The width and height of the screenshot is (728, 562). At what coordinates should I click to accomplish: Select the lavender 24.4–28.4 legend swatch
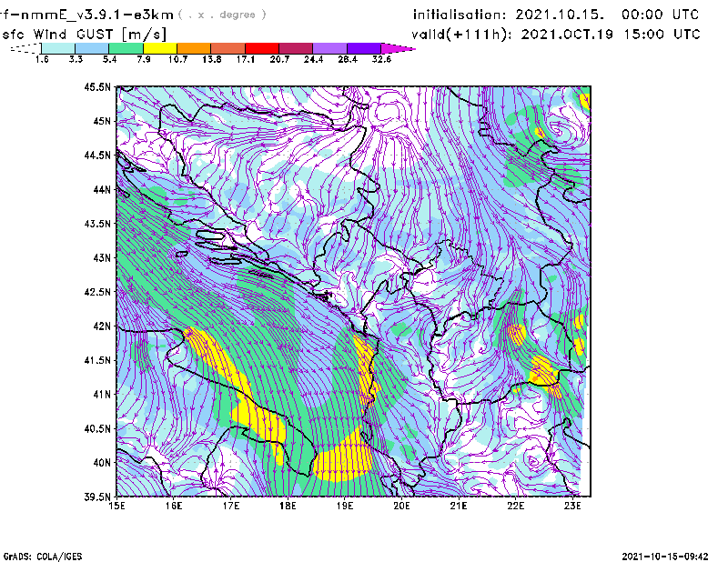[x=330, y=48]
